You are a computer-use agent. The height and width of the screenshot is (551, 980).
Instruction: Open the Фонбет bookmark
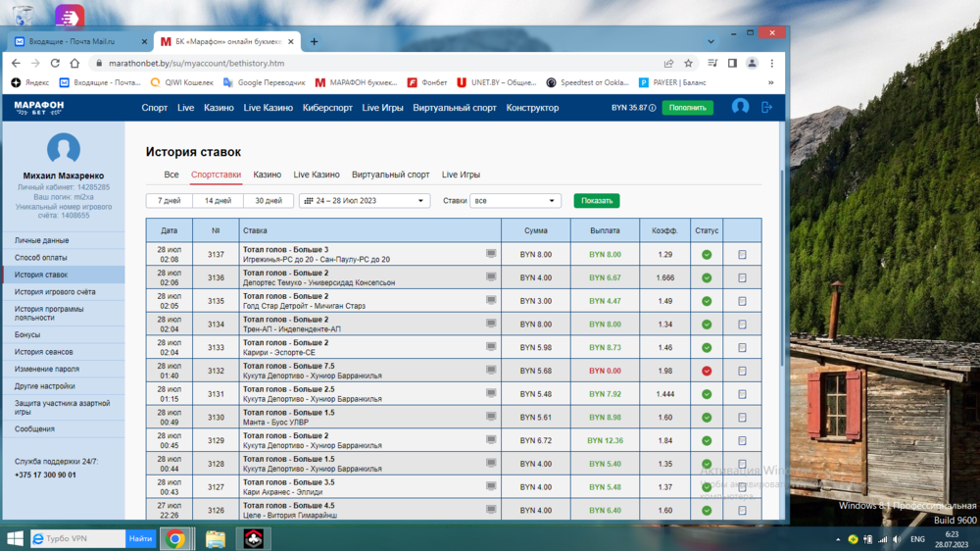coord(427,82)
